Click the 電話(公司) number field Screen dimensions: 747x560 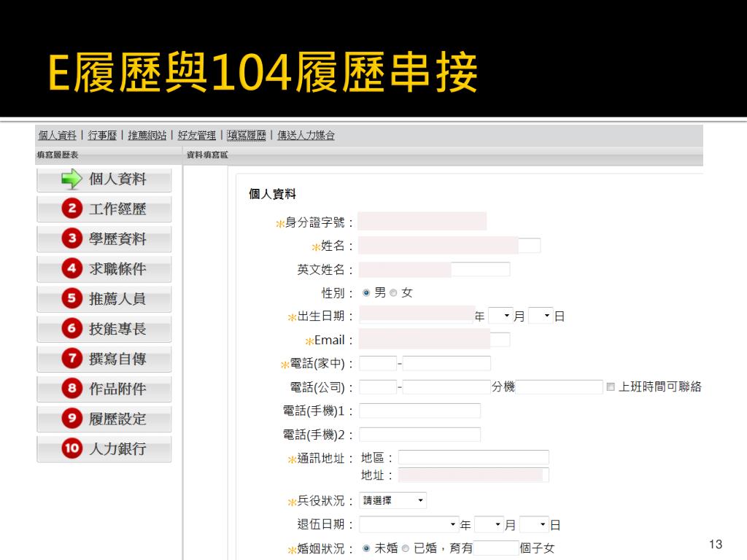point(446,387)
